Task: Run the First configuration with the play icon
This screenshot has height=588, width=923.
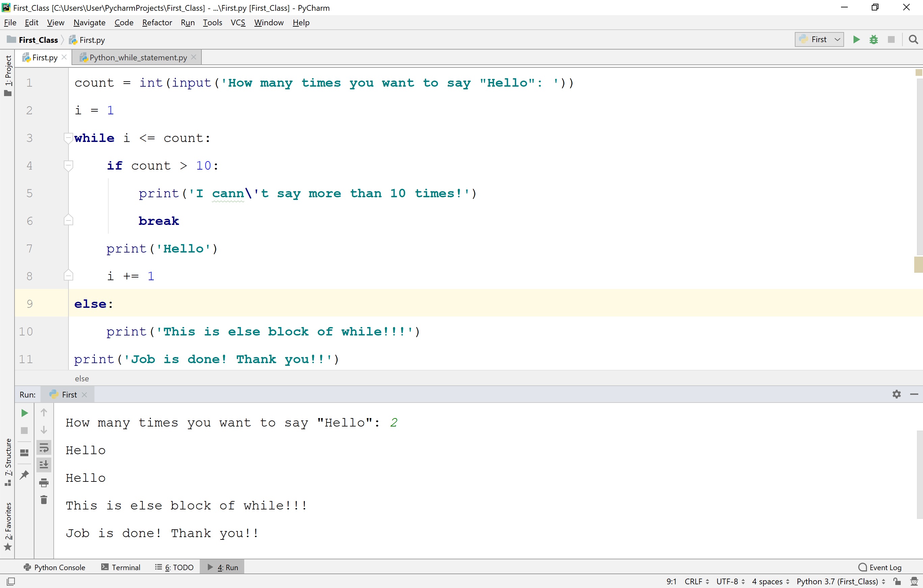Action: [856, 39]
